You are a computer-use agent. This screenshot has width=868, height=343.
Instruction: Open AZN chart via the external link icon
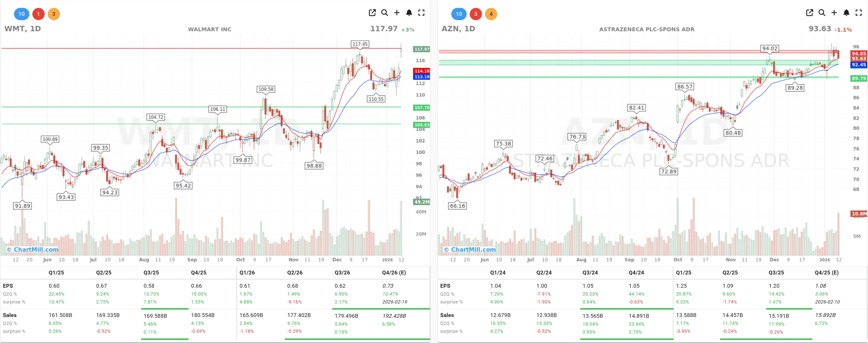coord(809,12)
